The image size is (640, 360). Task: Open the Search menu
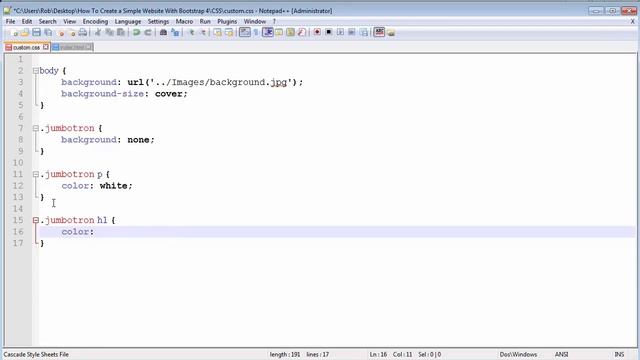click(x=47, y=21)
